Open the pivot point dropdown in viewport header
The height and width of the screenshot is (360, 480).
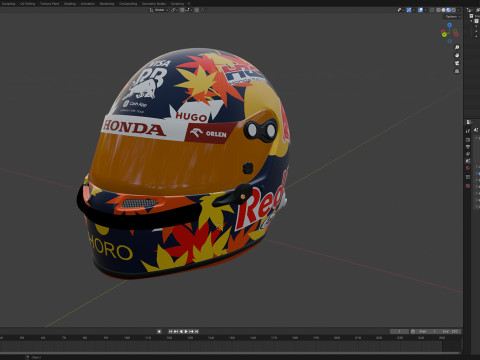(x=174, y=10)
